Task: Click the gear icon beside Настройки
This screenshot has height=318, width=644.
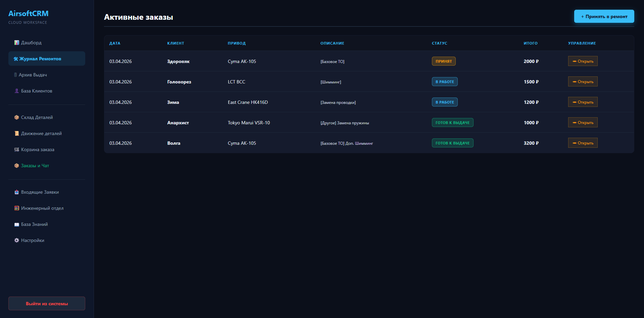Action: [16, 240]
